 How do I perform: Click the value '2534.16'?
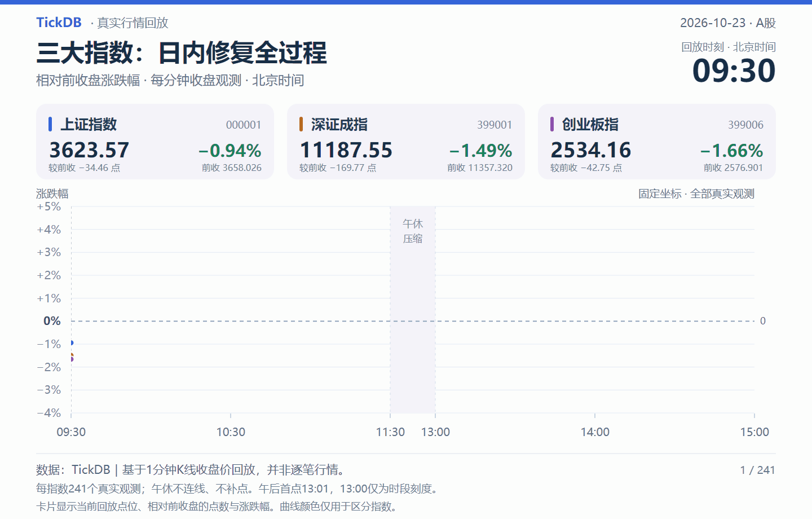pos(591,150)
